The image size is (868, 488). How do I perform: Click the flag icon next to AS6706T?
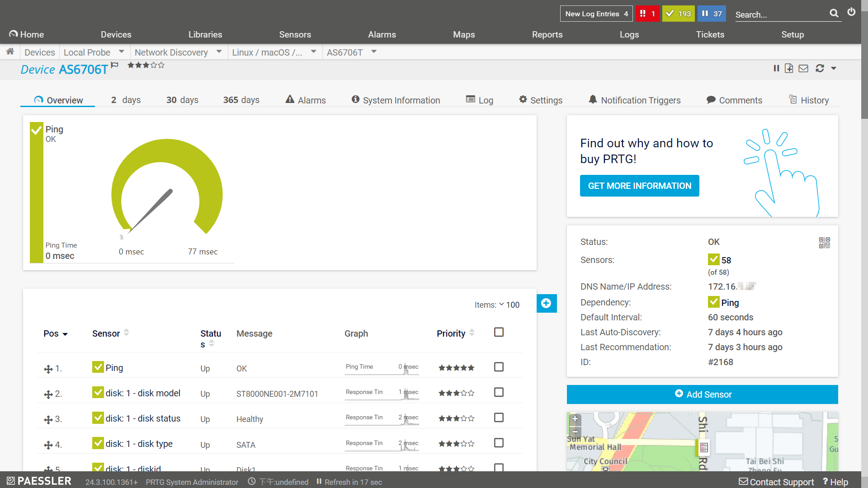tap(114, 66)
